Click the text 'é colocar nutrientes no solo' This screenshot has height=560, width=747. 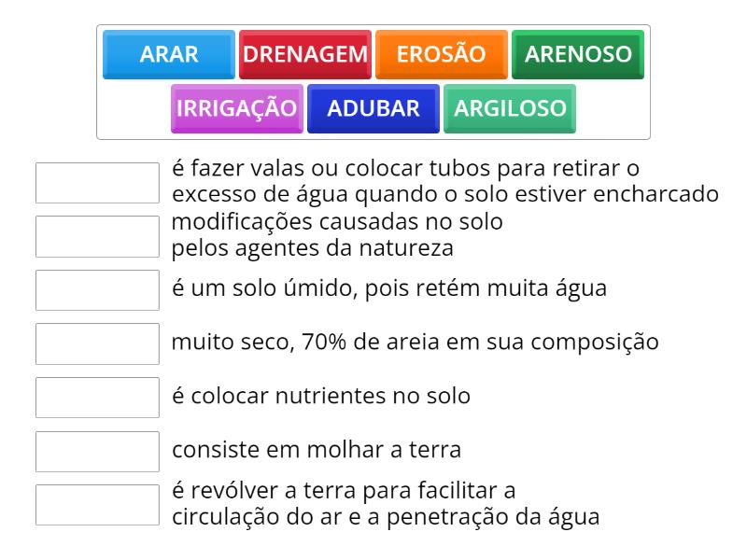tap(321, 396)
